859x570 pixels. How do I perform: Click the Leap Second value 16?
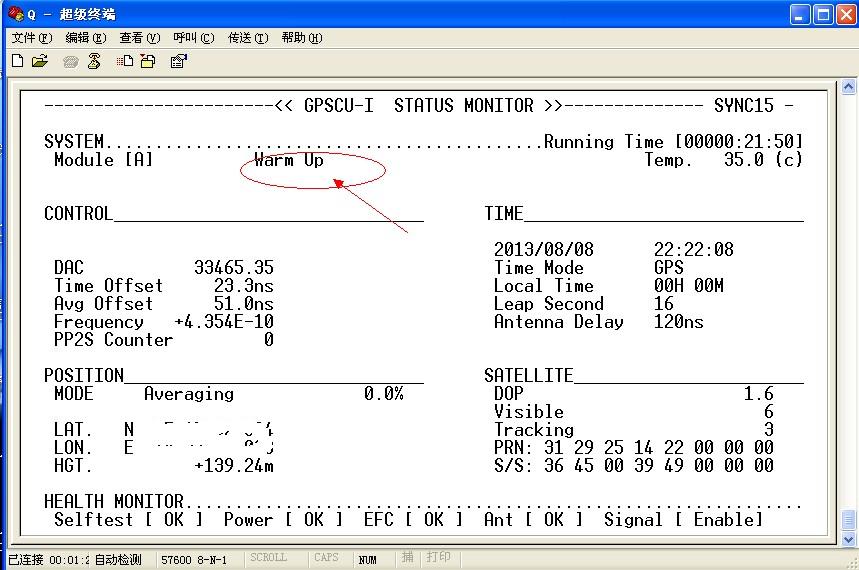coord(663,304)
